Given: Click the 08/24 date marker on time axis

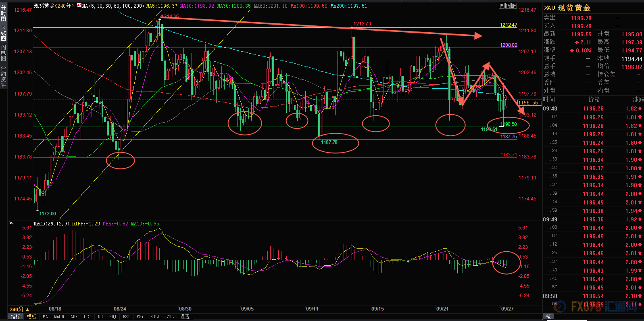Looking at the screenshot, I should [x=120, y=309].
